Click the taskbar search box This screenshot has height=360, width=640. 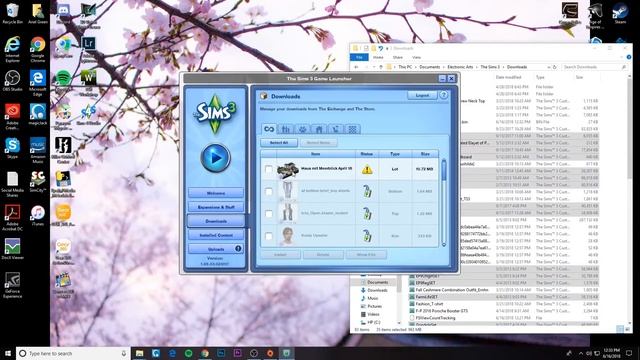[73, 353]
